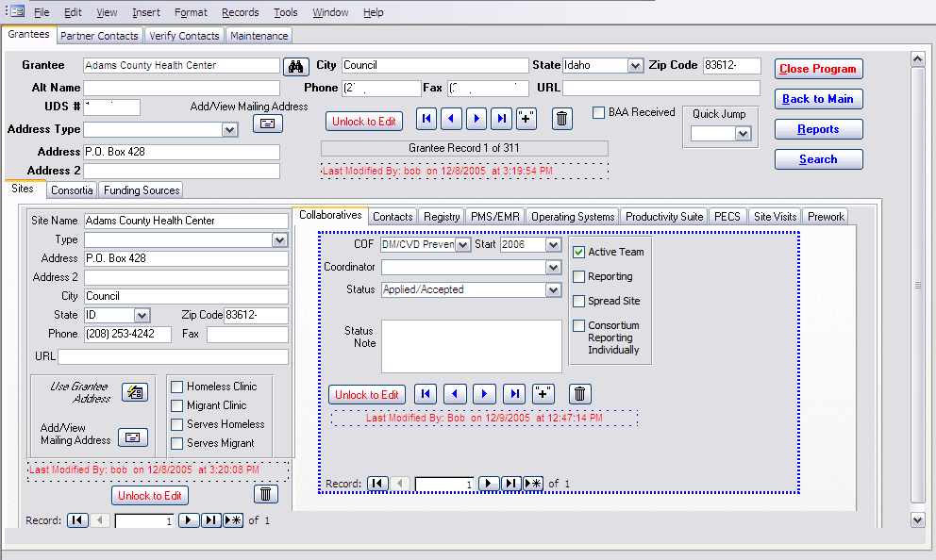Uncheck Active Team checkbox
The width and height of the screenshot is (936, 560).
coord(578,253)
